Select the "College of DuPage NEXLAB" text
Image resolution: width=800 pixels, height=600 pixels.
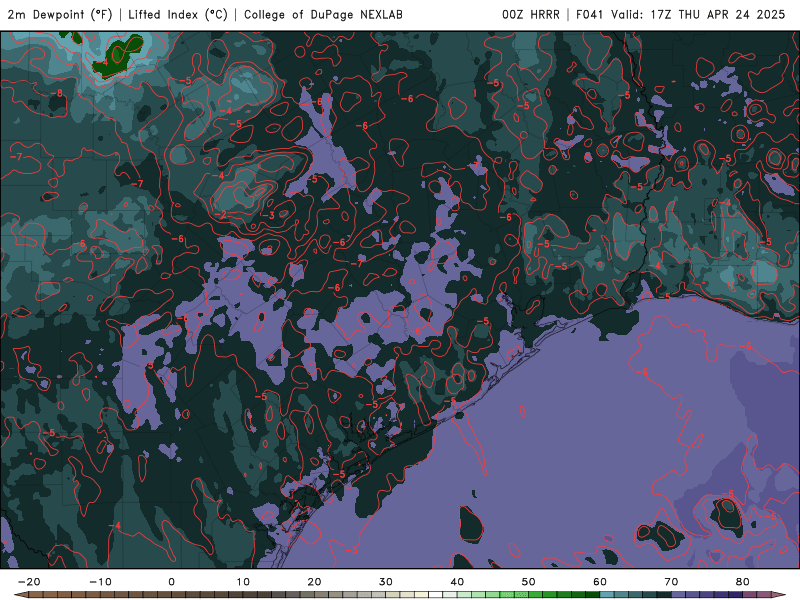[323, 14]
